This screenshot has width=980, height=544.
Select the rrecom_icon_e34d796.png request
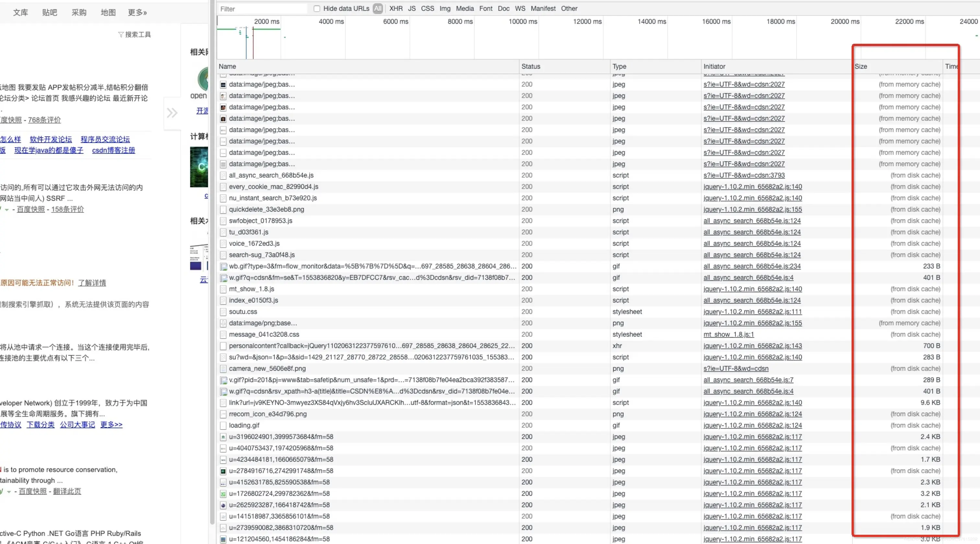pos(267,414)
